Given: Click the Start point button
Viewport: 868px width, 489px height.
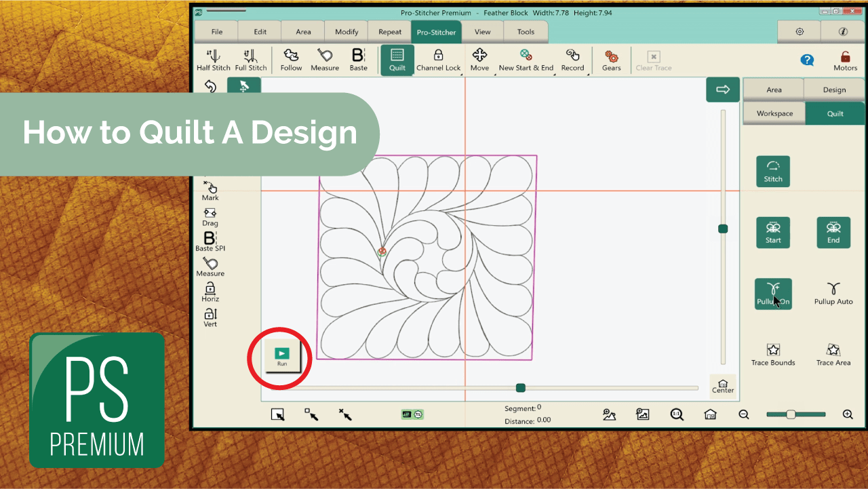Looking at the screenshot, I should (x=773, y=233).
